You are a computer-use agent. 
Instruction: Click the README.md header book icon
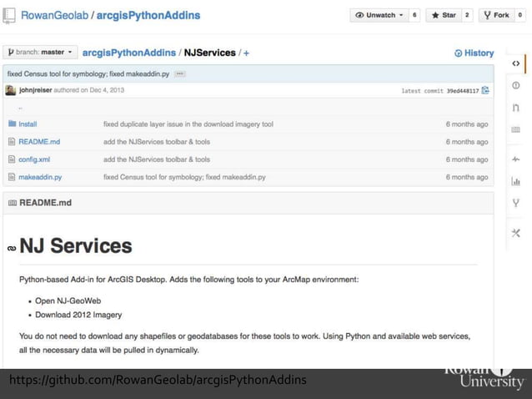click(13, 203)
